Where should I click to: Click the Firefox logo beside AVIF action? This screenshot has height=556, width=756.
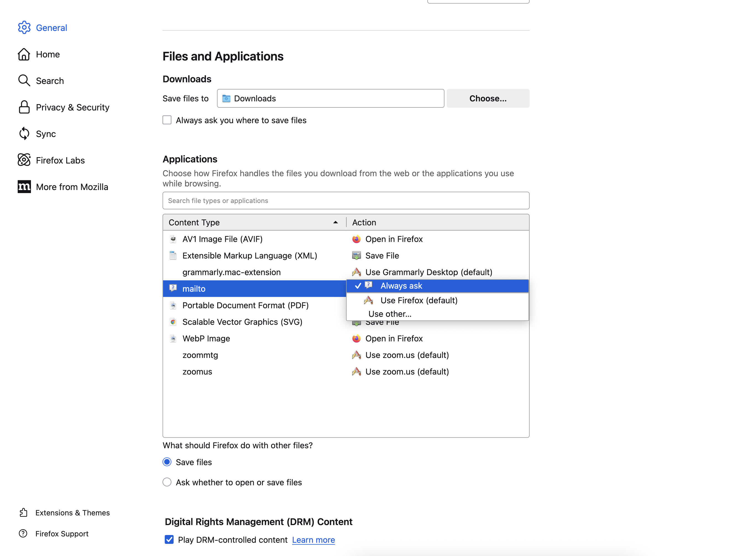click(356, 239)
